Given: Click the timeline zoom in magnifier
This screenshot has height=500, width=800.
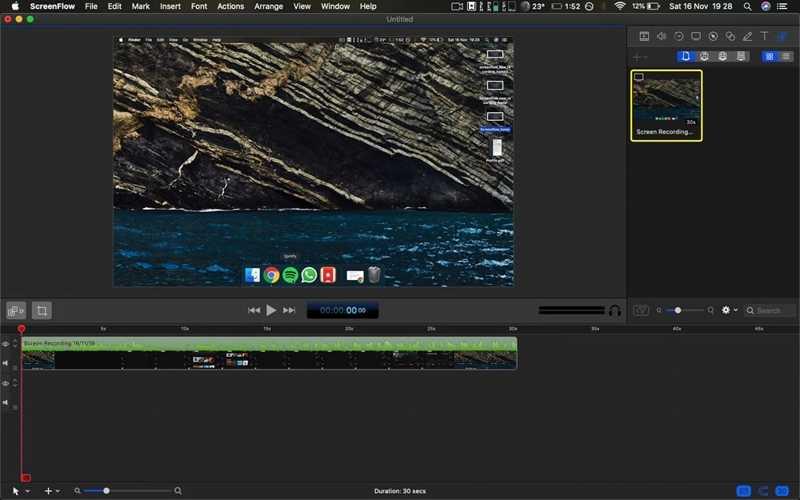Looking at the screenshot, I should (x=178, y=491).
